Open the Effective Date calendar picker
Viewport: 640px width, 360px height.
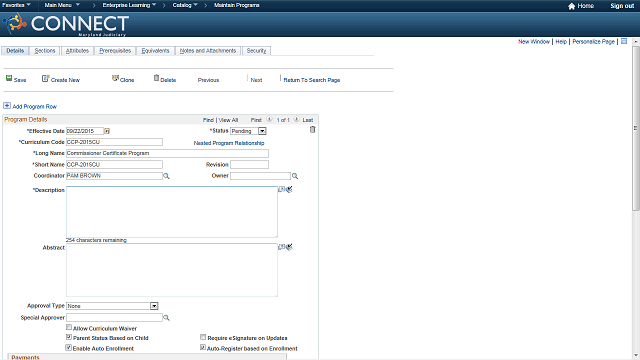107,131
